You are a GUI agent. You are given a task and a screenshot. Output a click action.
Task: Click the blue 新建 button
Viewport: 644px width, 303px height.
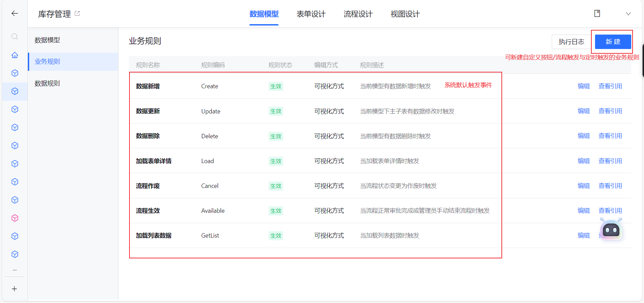point(613,42)
